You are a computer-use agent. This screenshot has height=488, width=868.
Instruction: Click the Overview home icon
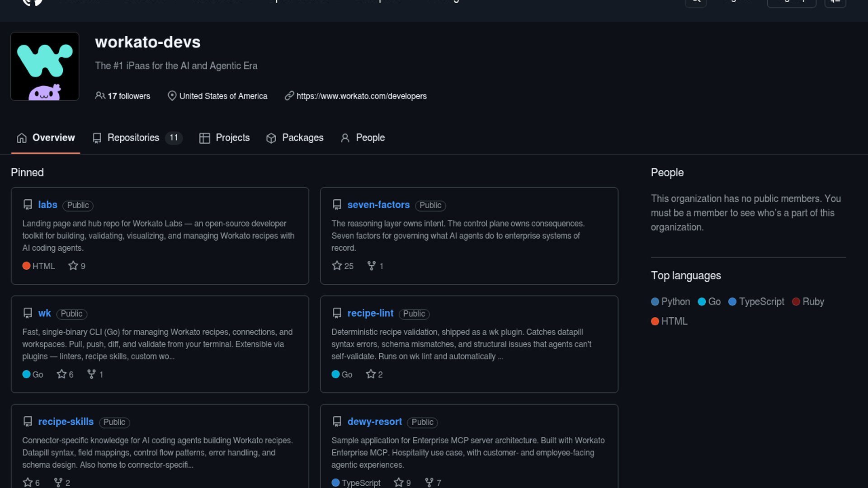(22, 138)
